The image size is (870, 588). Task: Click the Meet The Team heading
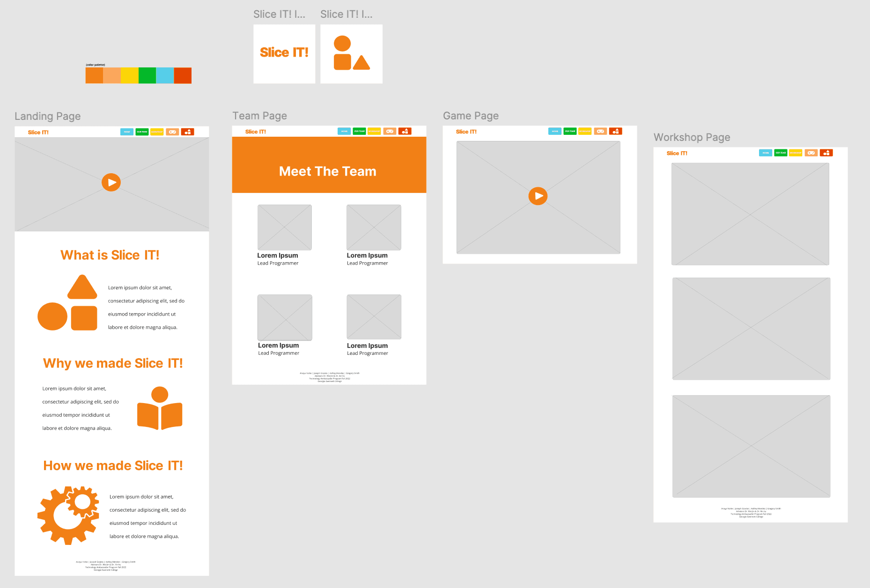click(x=328, y=171)
